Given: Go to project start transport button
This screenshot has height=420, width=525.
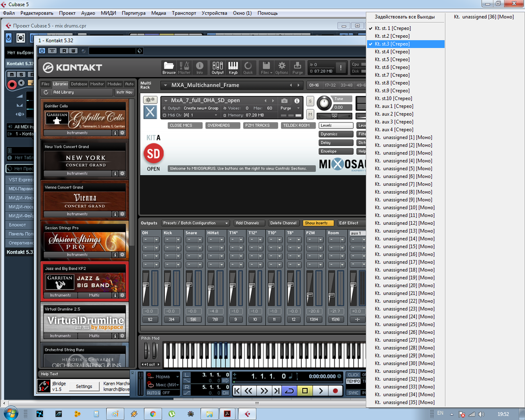Looking at the screenshot, I should click(237, 391).
